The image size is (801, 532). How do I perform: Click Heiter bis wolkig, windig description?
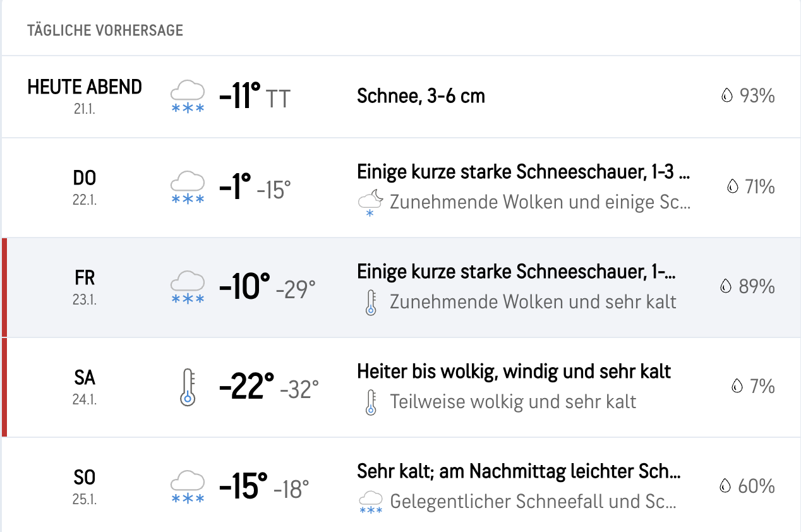pyautogui.click(x=514, y=371)
